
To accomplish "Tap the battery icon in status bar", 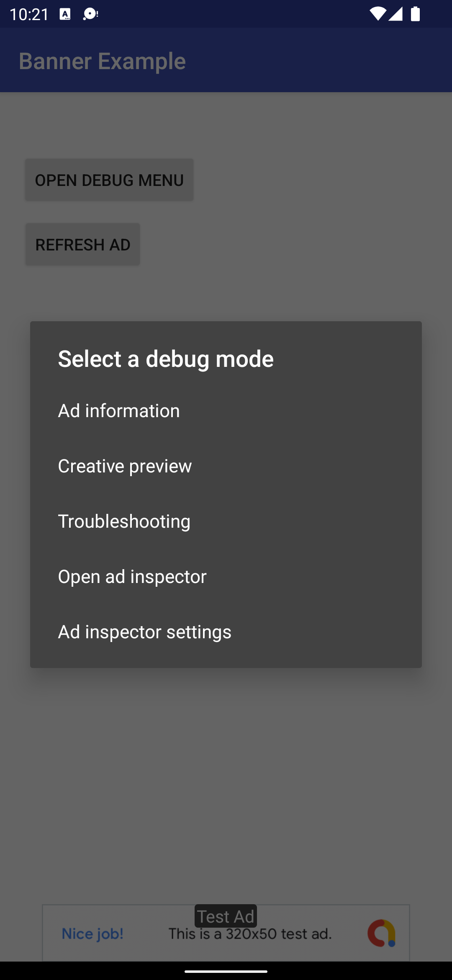I will pos(415,14).
